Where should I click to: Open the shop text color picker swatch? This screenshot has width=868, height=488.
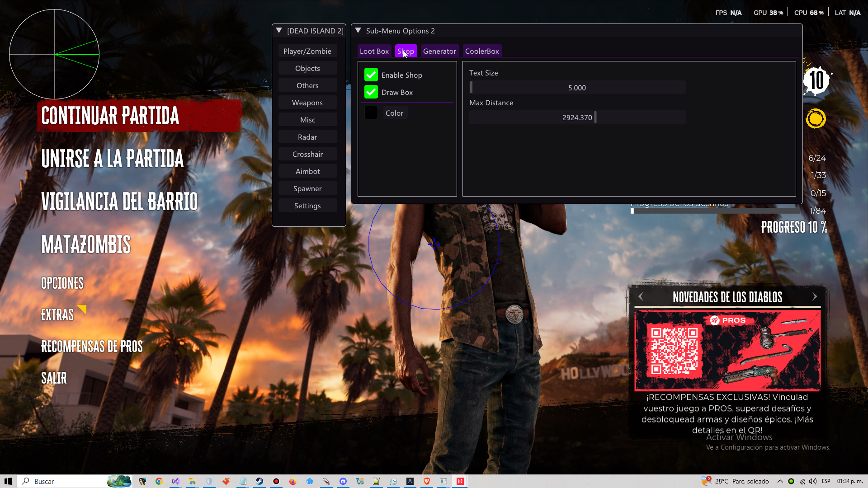pos(371,113)
